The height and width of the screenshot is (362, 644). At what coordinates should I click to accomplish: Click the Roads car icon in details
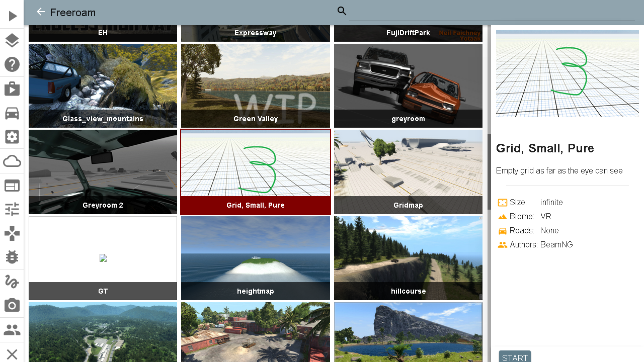(x=502, y=231)
